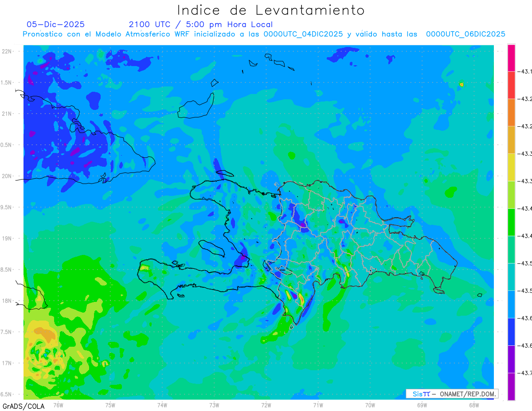Click the "20N" latitude label
The height and width of the screenshot is (411, 532).
[7, 176]
